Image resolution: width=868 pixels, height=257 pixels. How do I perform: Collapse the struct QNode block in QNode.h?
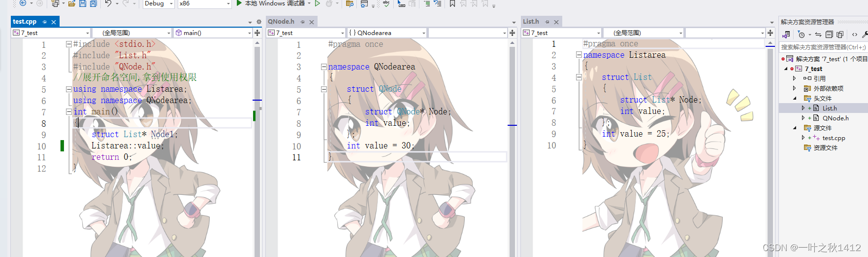tap(324, 89)
